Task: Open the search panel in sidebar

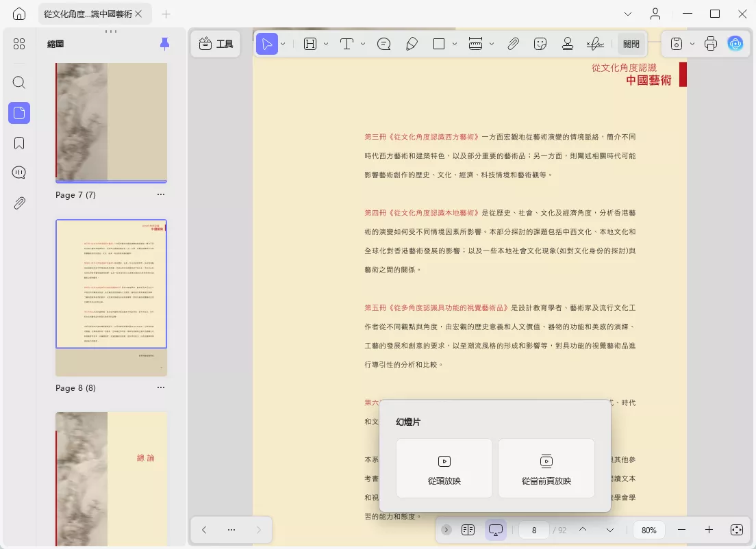Action: 18,82
